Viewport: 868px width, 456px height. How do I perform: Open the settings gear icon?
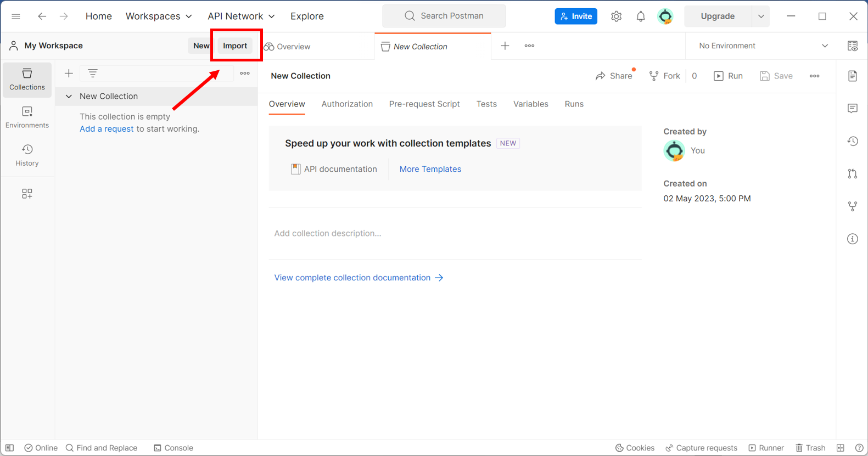pyautogui.click(x=616, y=16)
